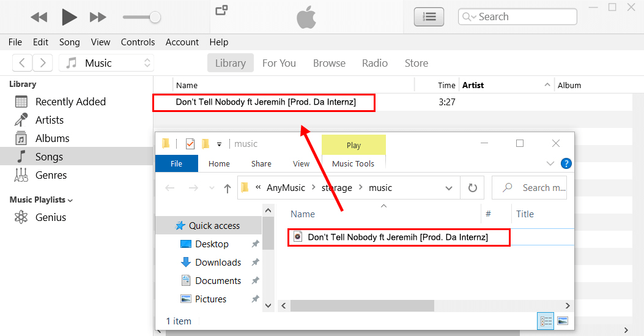Image resolution: width=644 pixels, height=336 pixels.
Task: Click the iTunes Search field
Action: (523, 17)
